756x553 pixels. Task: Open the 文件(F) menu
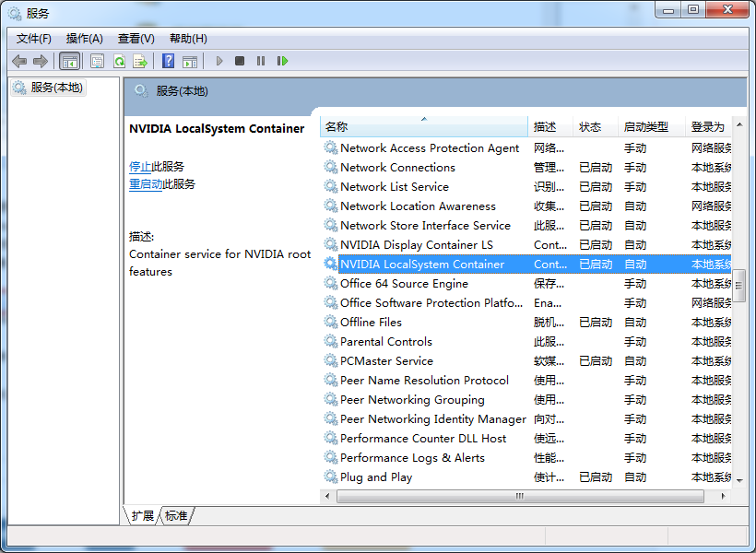(34, 39)
